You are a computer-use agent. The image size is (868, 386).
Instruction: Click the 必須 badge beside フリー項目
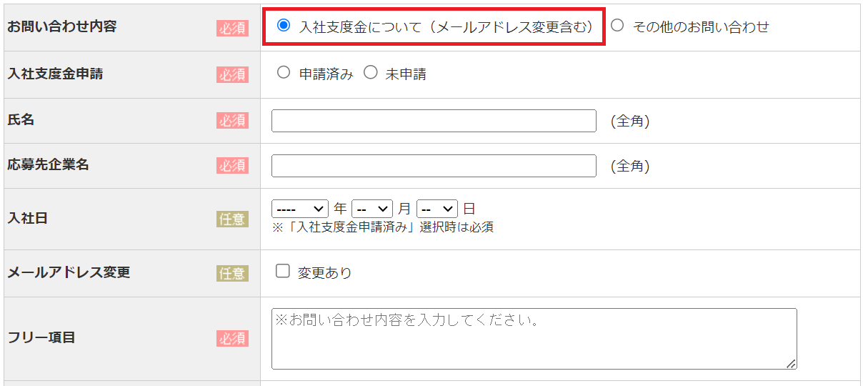tap(233, 339)
